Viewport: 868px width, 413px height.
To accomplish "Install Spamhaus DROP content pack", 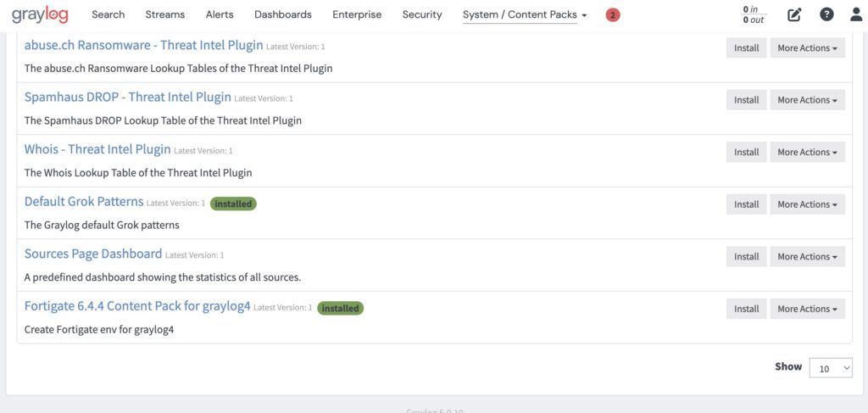I will (746, 100).
